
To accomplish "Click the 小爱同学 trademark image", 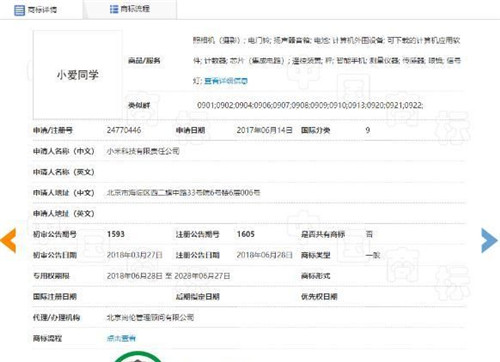I will 77,75.
